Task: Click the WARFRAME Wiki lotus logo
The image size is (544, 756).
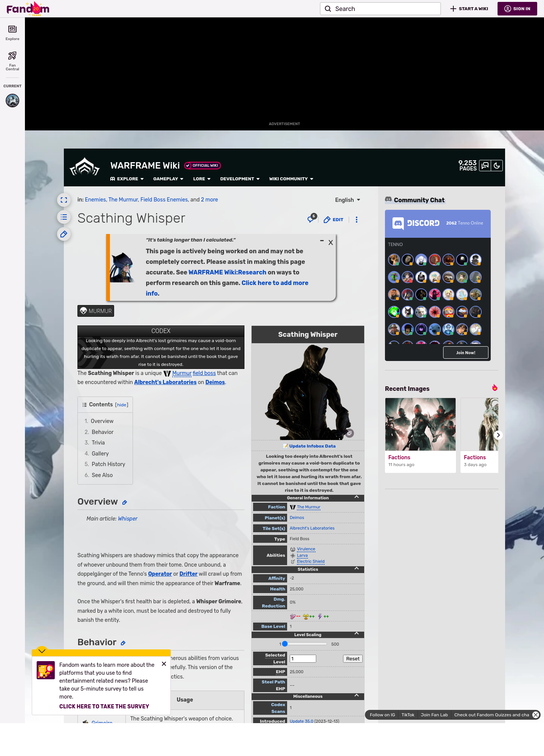Action: 85,167
